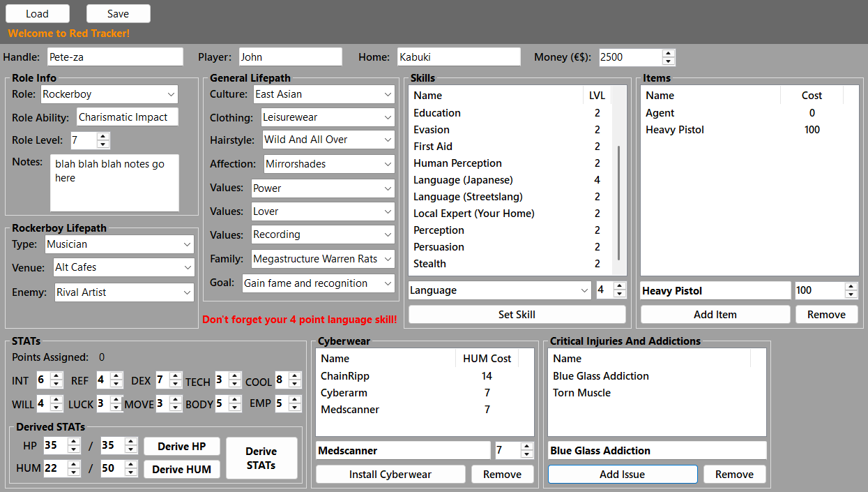Click the TECH stat stepper
868x492 pixels.
229,380
